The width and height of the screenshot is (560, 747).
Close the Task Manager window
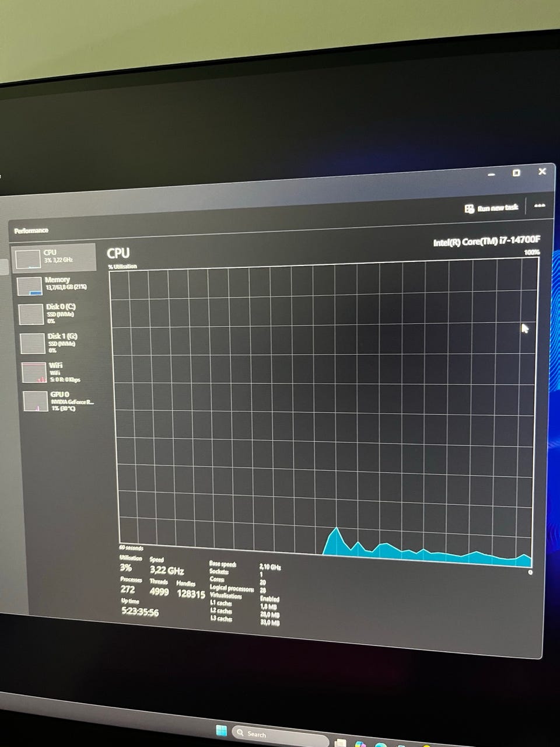tap(542, 171)
